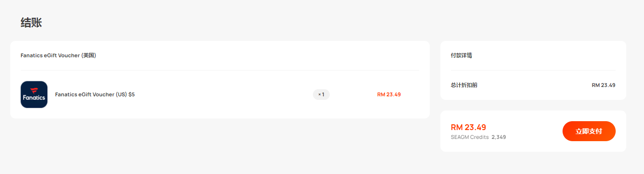Click the Fanatics logo product icon
This screenshot has width=644, height=174.
34,95
